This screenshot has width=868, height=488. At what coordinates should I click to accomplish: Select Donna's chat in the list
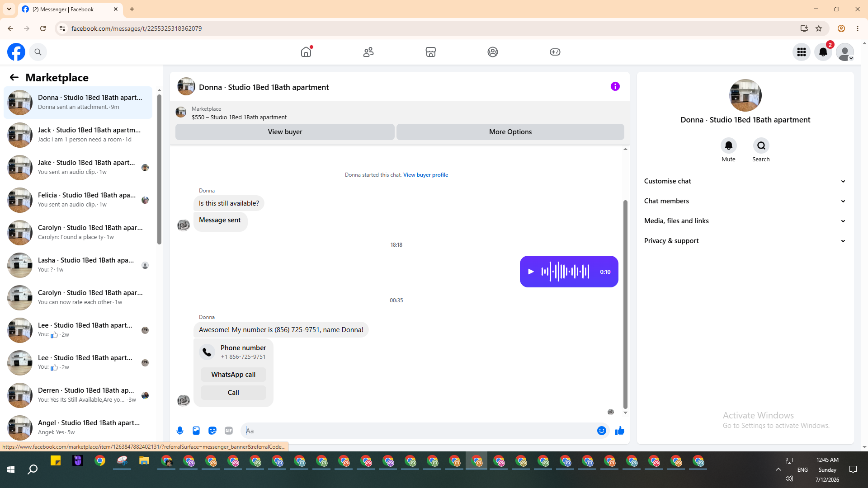[x=78, y=102]
